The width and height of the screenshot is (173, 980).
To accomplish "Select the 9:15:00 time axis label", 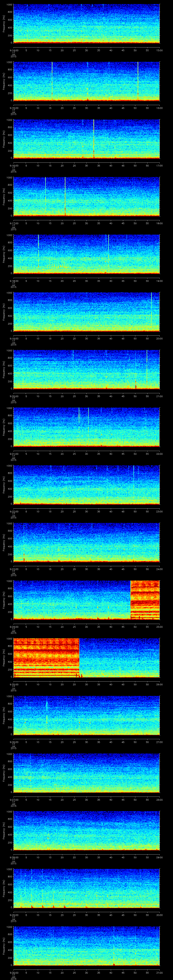I will click(14, 108).
